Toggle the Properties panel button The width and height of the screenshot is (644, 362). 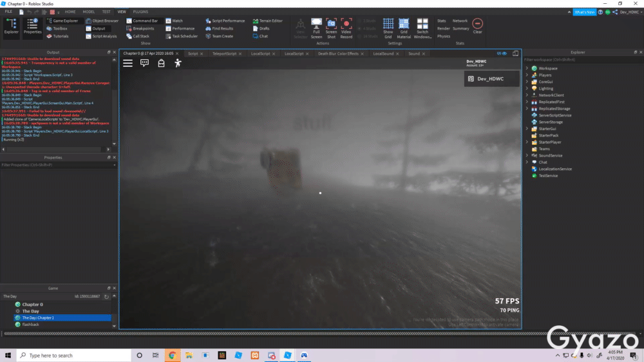pos(32,28)
